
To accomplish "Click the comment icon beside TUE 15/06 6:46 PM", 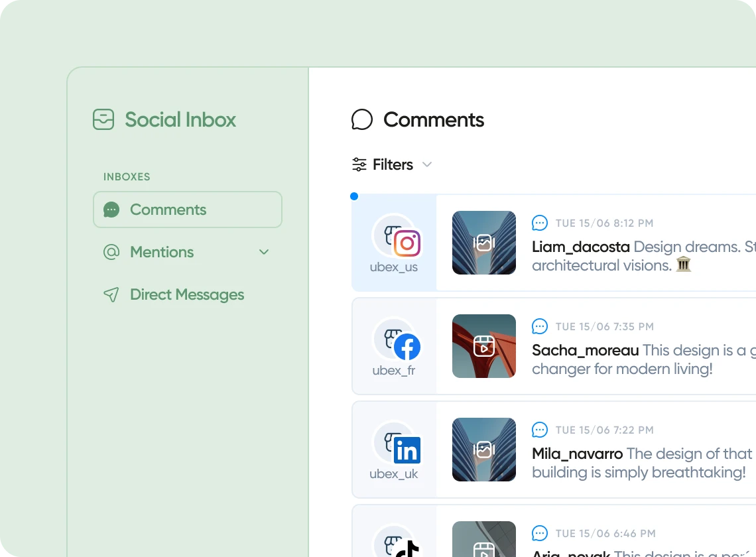I will pyautogui.click(x=540, y=533).
